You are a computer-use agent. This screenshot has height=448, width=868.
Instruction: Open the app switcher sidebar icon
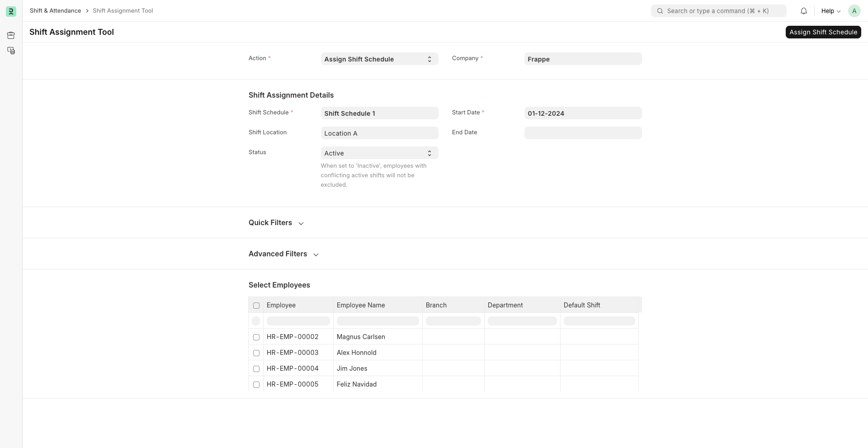[x=11, y=51]
